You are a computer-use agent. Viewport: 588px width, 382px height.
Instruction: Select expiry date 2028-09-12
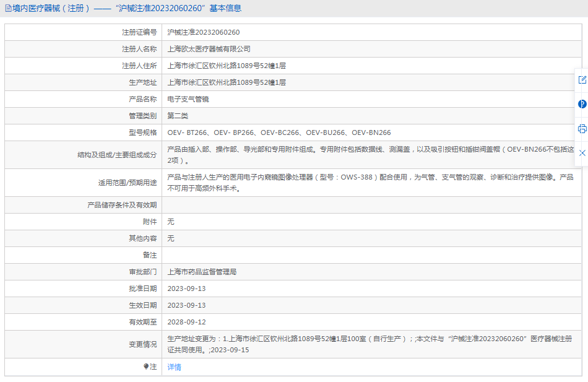pos(186,322)
